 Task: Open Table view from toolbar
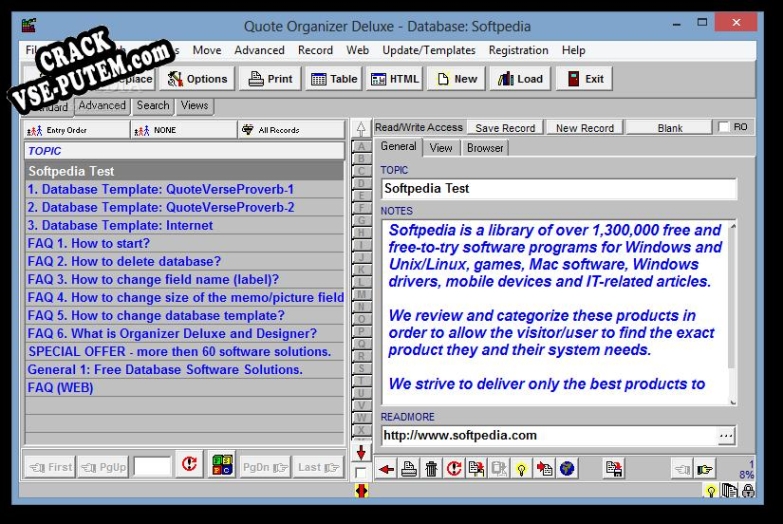coord(334,79)
